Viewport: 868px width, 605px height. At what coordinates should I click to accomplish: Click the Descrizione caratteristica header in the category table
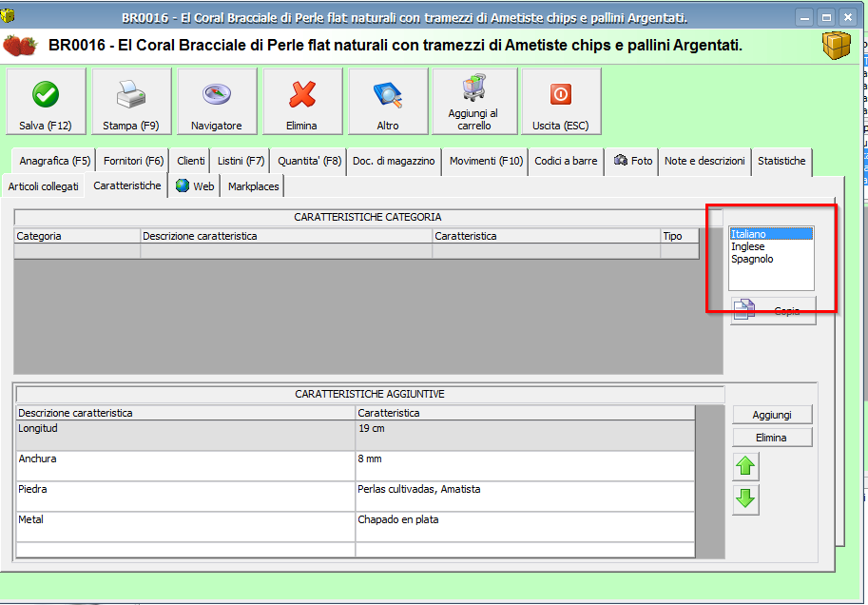286,236
